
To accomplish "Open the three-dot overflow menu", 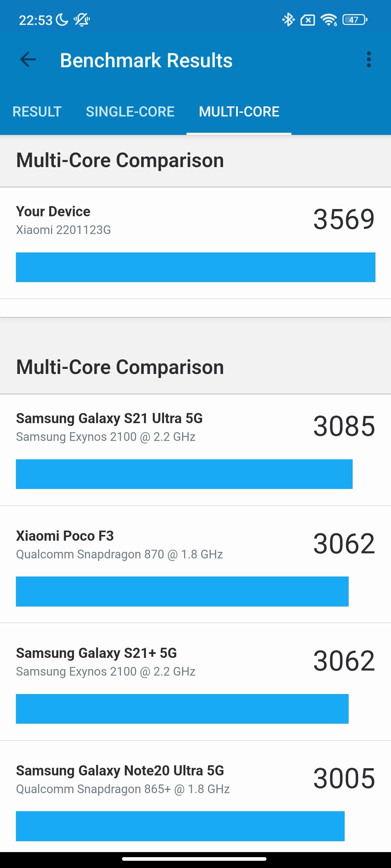I will point(369,60).
